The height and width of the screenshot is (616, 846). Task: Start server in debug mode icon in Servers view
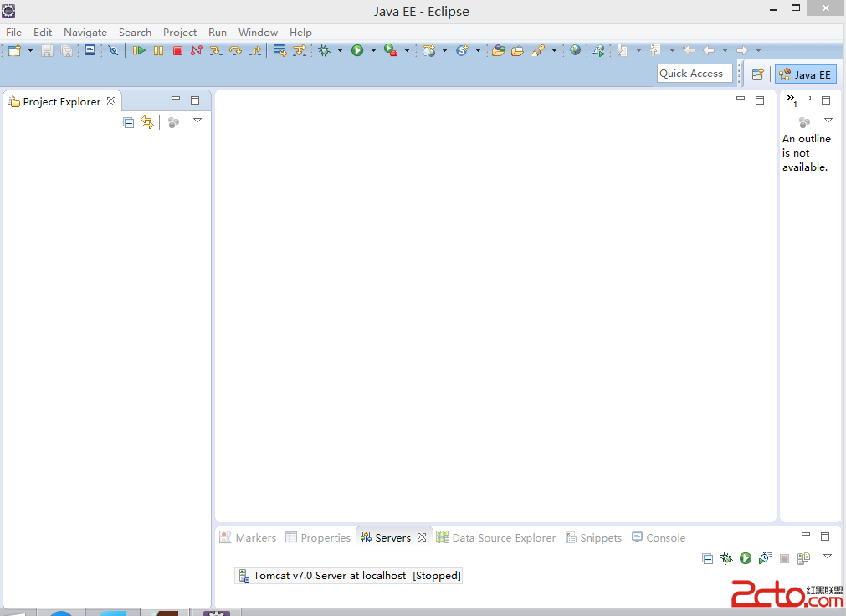(726, 558)
